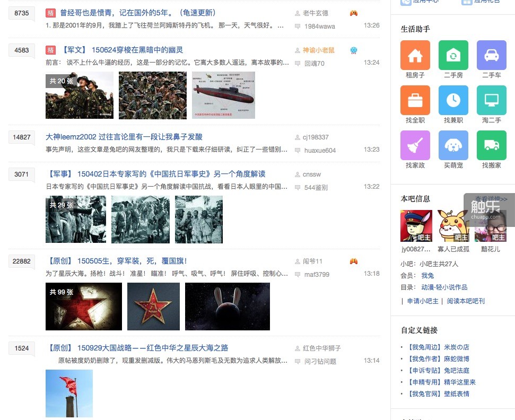Open the submarine diagram thumbnail
515x420 pixels.
point(223,95)
